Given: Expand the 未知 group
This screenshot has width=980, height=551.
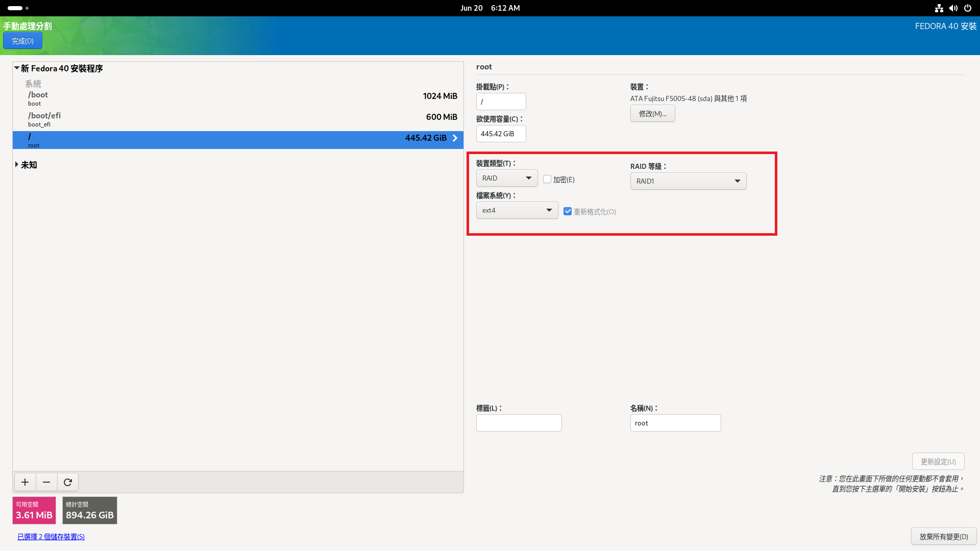Looking at the screenshot, I should point(17,165).
